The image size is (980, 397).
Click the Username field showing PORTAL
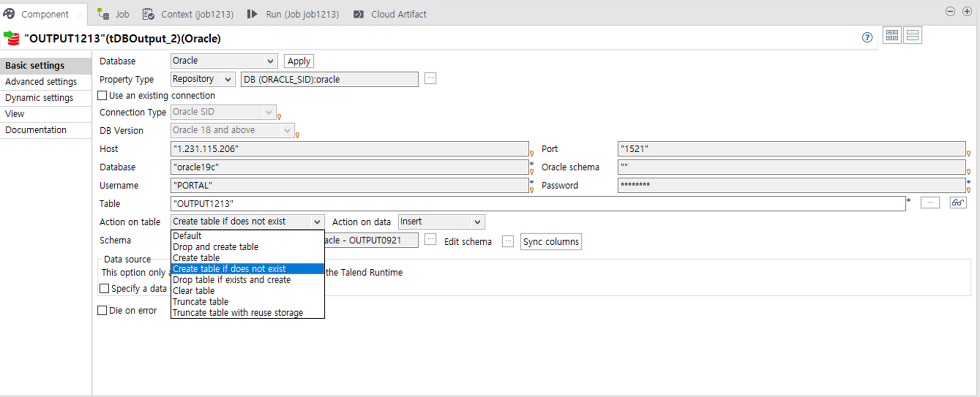click(349, 186)
